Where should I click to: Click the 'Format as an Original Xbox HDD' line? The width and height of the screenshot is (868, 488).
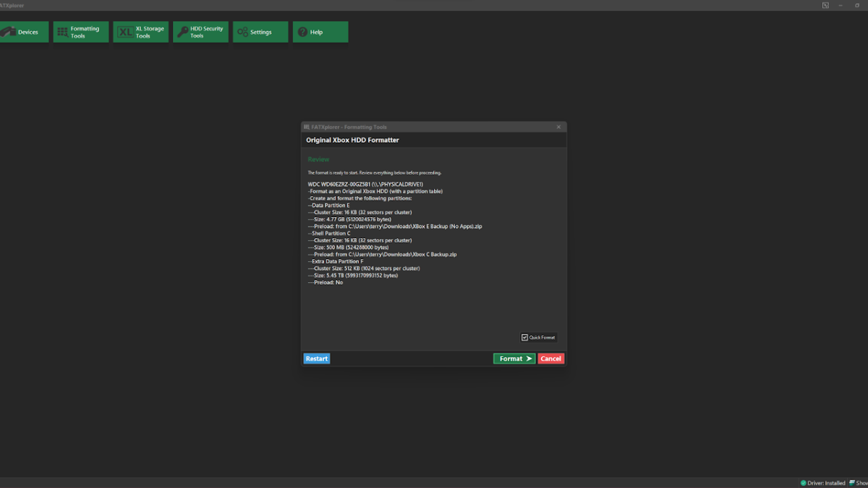pyautogui.click(x=375, y=191)
